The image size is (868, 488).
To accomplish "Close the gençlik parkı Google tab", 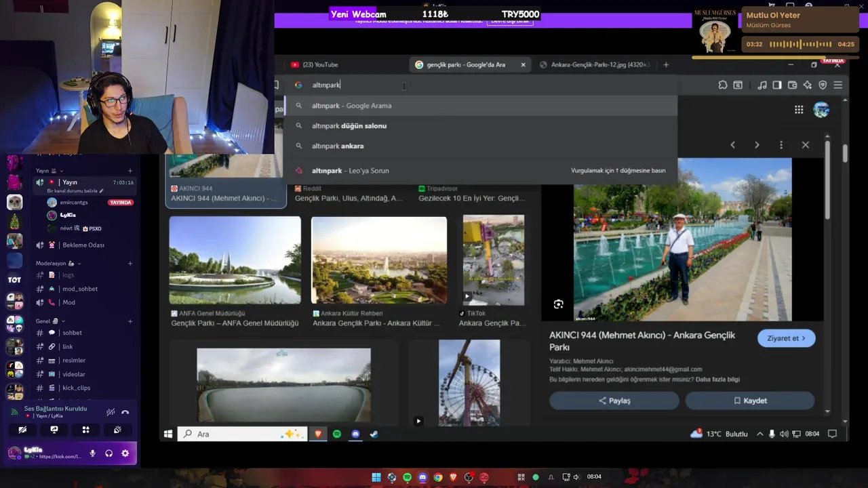I will 523,64.
